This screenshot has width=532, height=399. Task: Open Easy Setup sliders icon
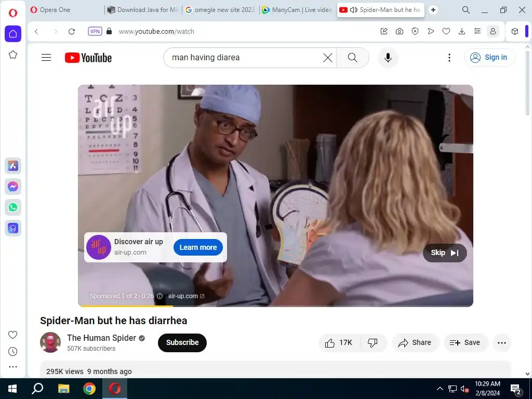coord(477,32)
